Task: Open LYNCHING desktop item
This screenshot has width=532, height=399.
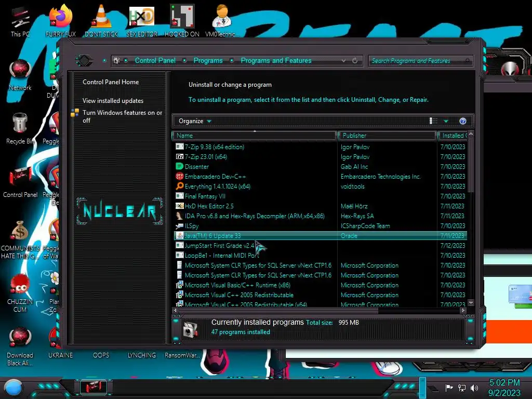Action: [x=142, y=355]
